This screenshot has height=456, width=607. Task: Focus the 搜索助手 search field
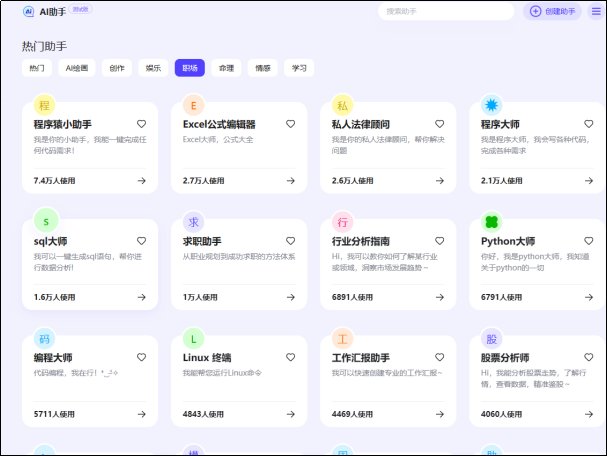point(446,11)
